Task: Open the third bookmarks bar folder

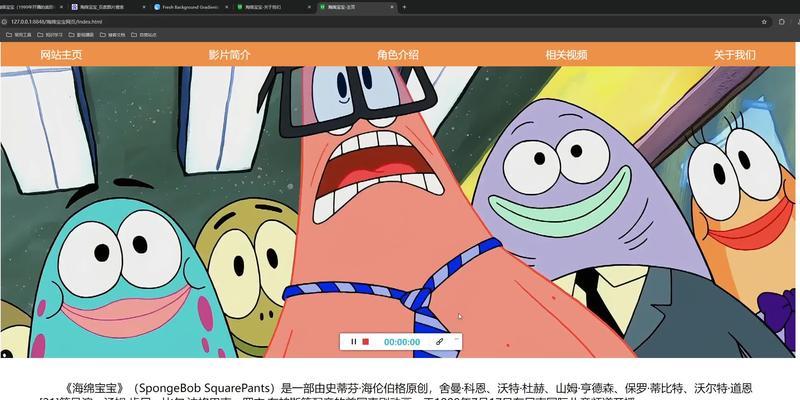Action: [x=81, y=35]
